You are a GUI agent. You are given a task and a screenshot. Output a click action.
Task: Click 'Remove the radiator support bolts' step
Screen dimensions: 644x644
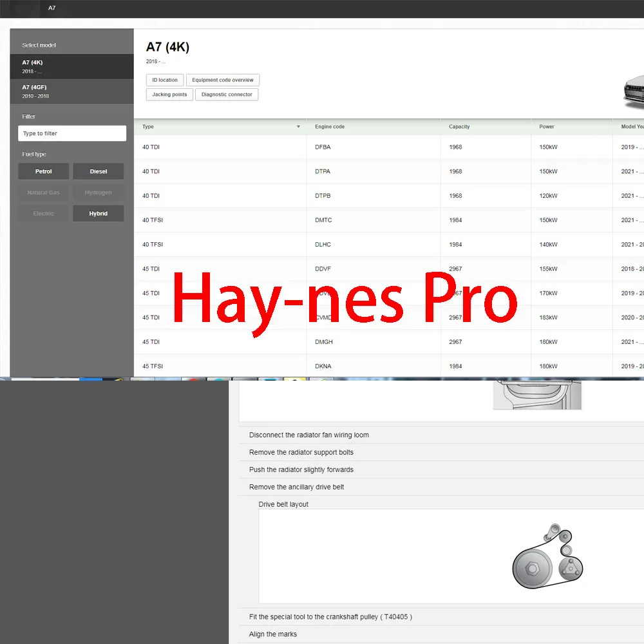441,452
